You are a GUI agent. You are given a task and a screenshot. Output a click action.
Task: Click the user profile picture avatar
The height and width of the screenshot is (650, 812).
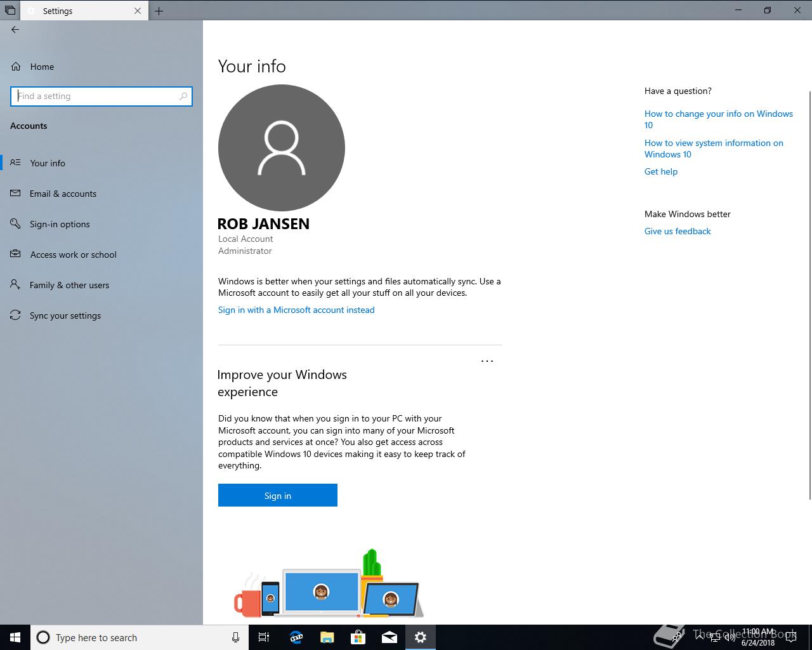pos(282,148)
